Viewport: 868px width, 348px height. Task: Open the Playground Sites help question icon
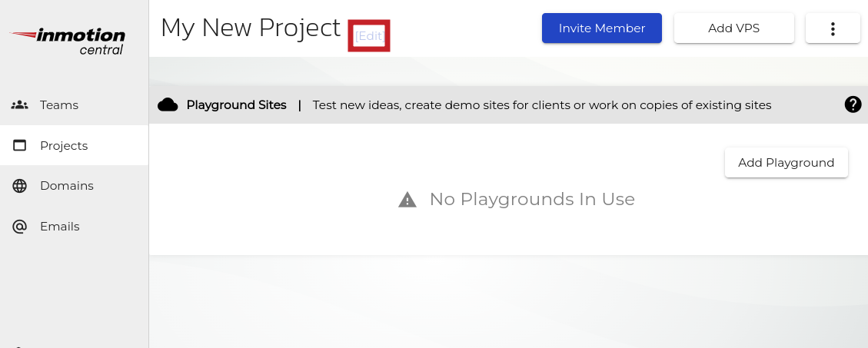853,104
